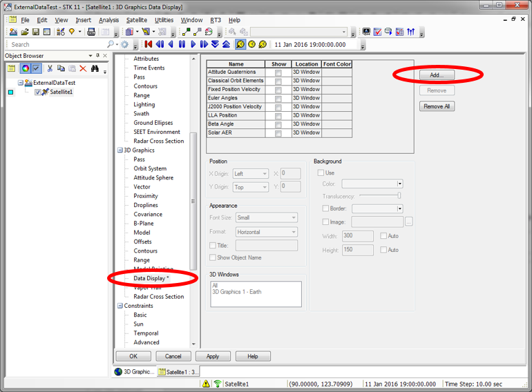
Task: Collapse the 3D Graphics tree section
Action: point(119,150)
